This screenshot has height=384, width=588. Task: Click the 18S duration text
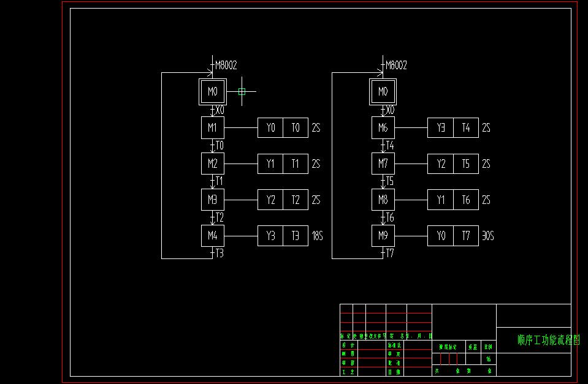point(317,236)
